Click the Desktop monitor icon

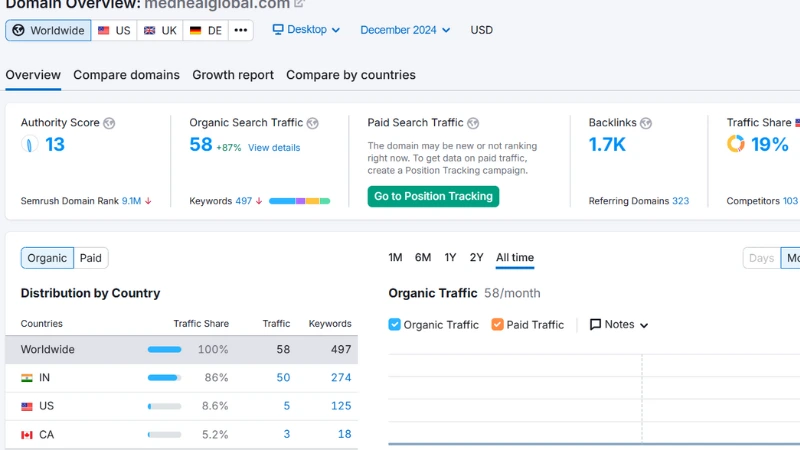pos(278,30)
